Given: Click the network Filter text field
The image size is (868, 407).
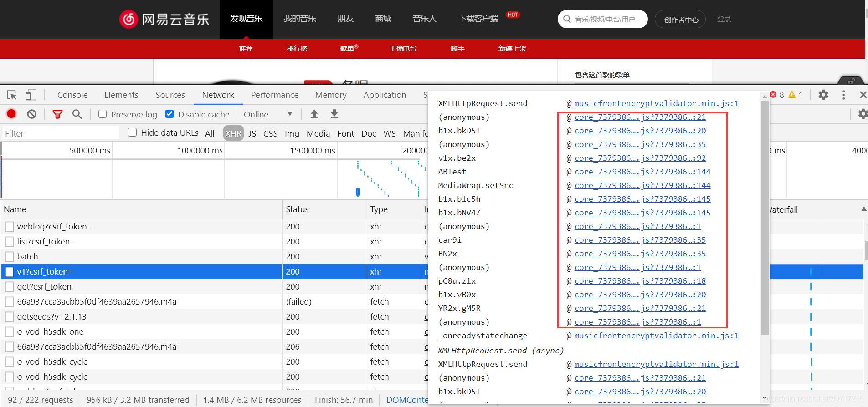Looking at the screenshot, I should tap(60, 133).
